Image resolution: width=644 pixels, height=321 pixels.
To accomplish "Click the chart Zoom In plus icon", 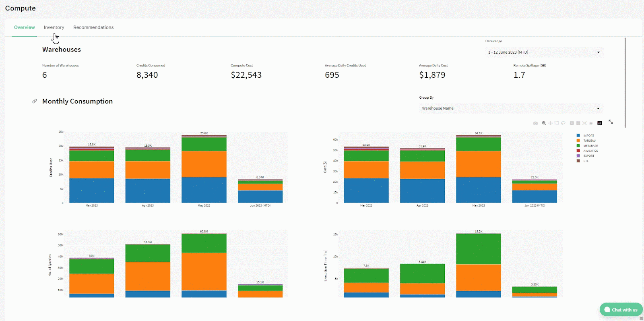I will (572, 123).
